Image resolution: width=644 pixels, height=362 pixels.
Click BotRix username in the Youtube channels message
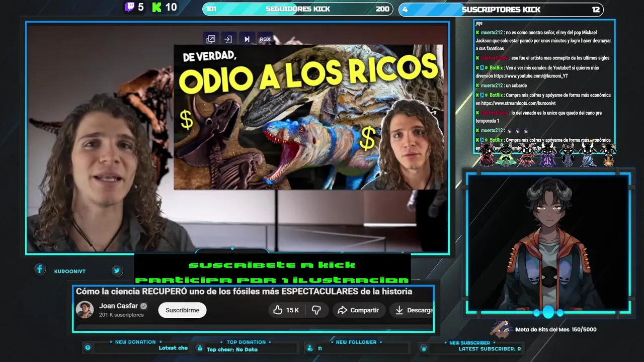pyautogui.click(x=496, y=68)
